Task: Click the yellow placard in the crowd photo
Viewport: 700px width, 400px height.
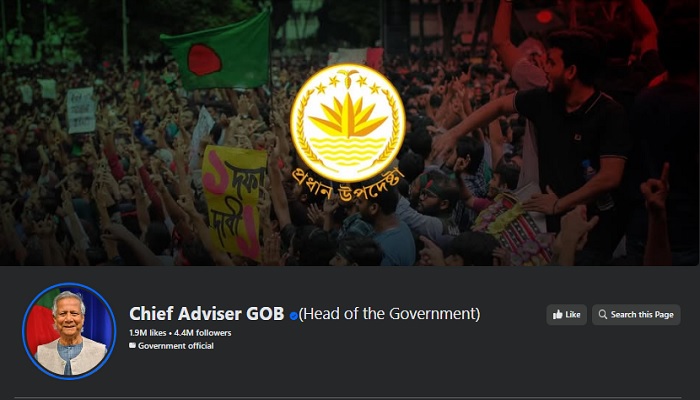Action: point(234,201)
